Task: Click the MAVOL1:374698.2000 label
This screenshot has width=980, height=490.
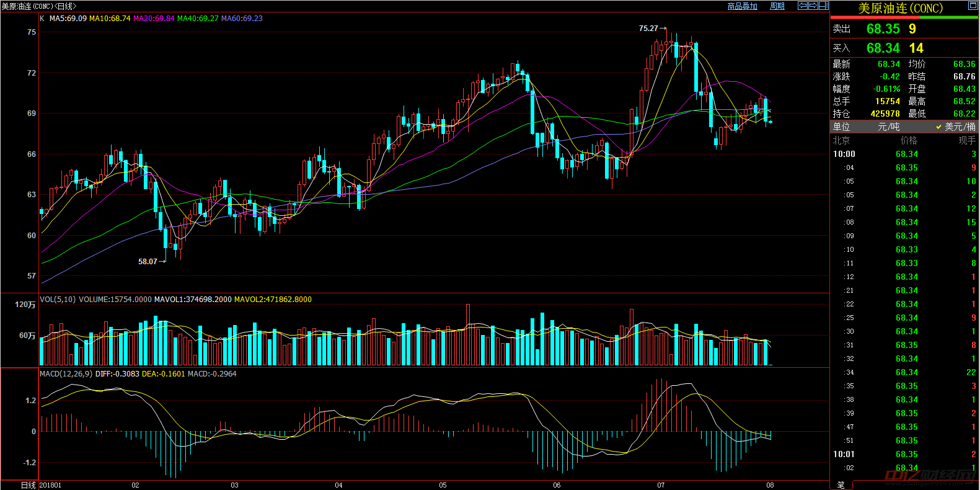Action: click(x=193, y=300)
